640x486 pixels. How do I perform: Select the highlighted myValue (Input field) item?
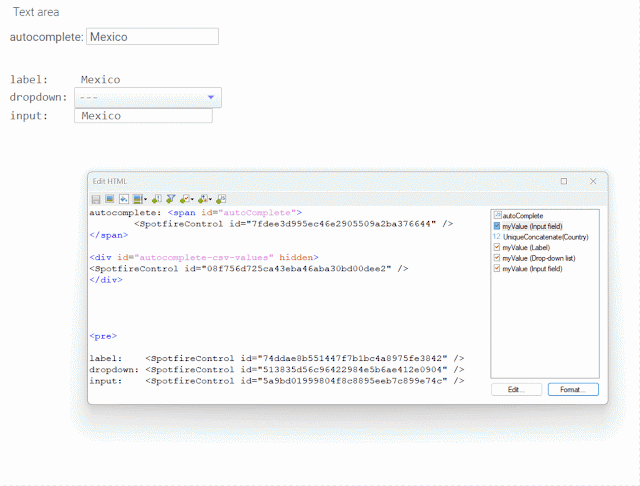tap(528, 226)
